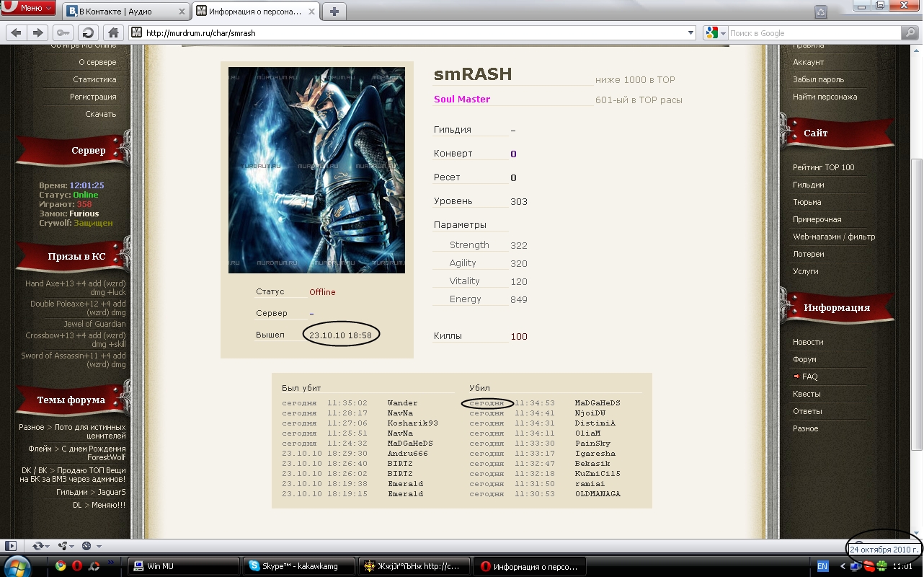The image size is (924, 577).
Task: Click the EN language indicator in tray
Action: [x=822, y=567]
